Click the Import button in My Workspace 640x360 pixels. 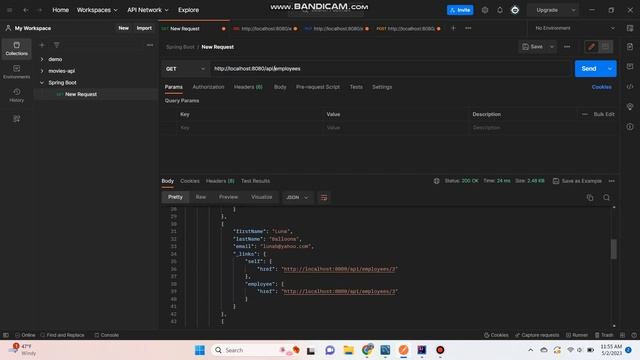click(144, 28)
